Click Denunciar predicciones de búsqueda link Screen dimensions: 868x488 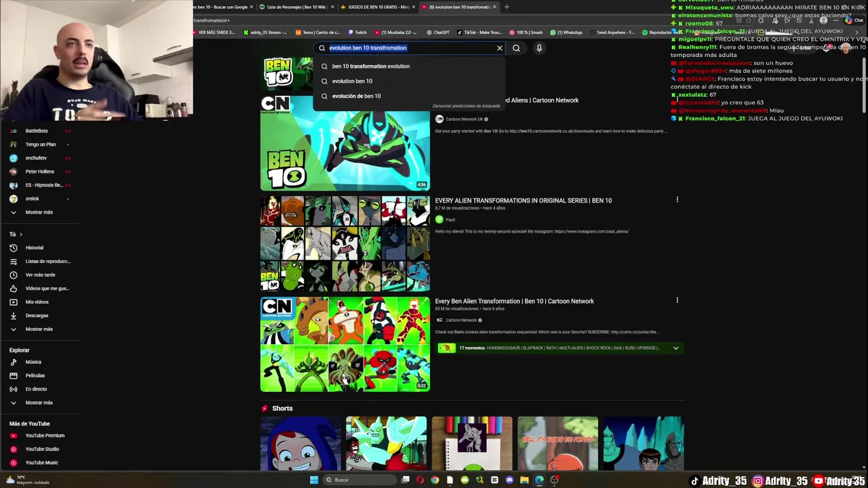pyautogui.click(x=466, y=106)
